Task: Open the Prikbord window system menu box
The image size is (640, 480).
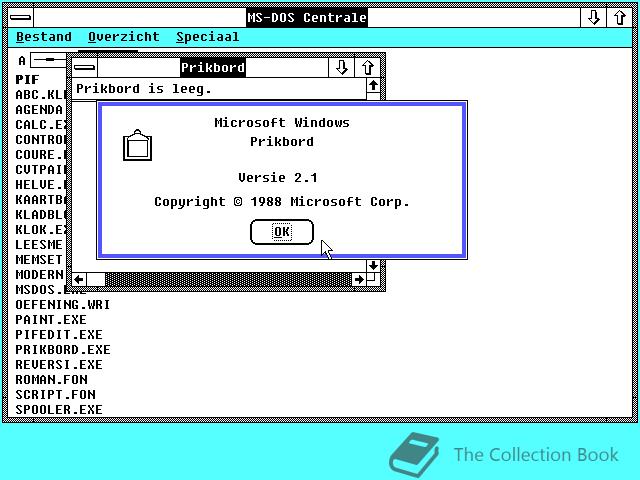Action: click(85, 67)
